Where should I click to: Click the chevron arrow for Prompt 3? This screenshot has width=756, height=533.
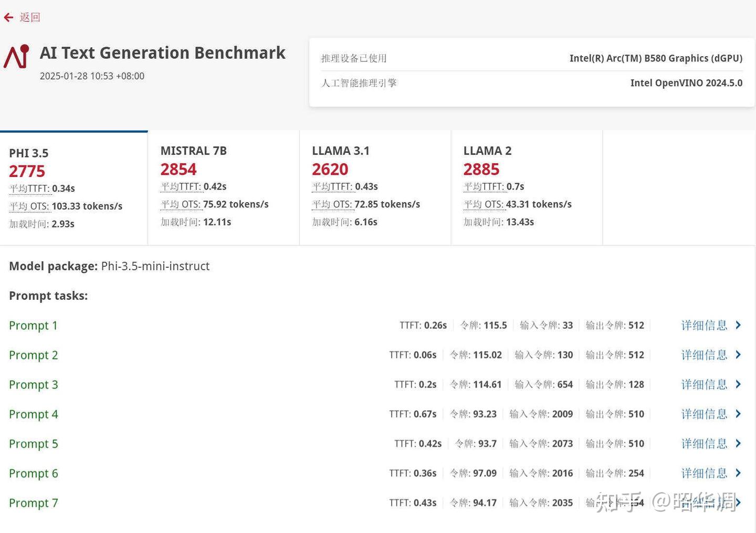[738, 384]
